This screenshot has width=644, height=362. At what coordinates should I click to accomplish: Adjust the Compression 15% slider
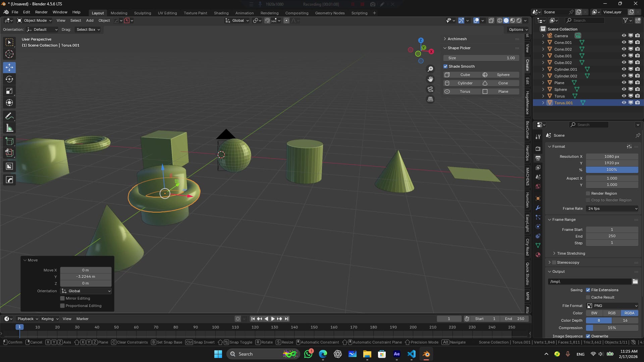pyautogui.click(x=612, y=328)
